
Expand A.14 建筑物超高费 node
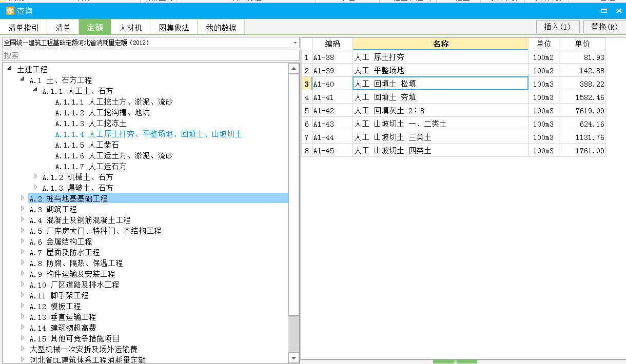tap(22, 327)
